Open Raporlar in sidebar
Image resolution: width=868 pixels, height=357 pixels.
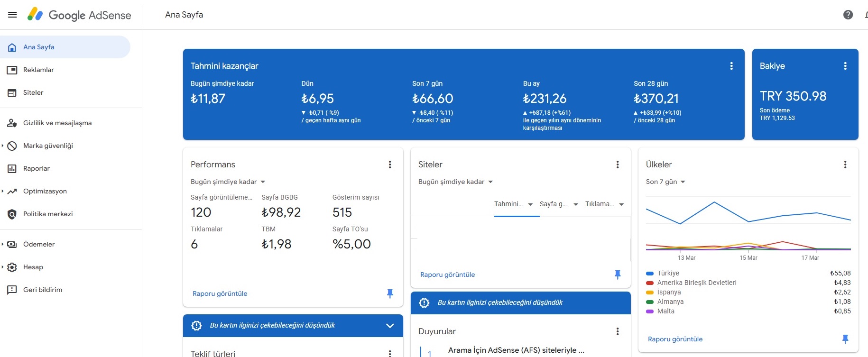65,168
